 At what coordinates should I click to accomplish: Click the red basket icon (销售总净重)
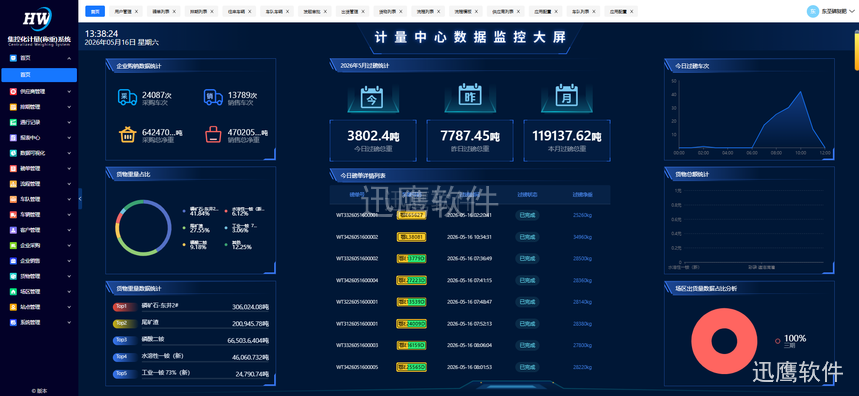coord(214,134)
